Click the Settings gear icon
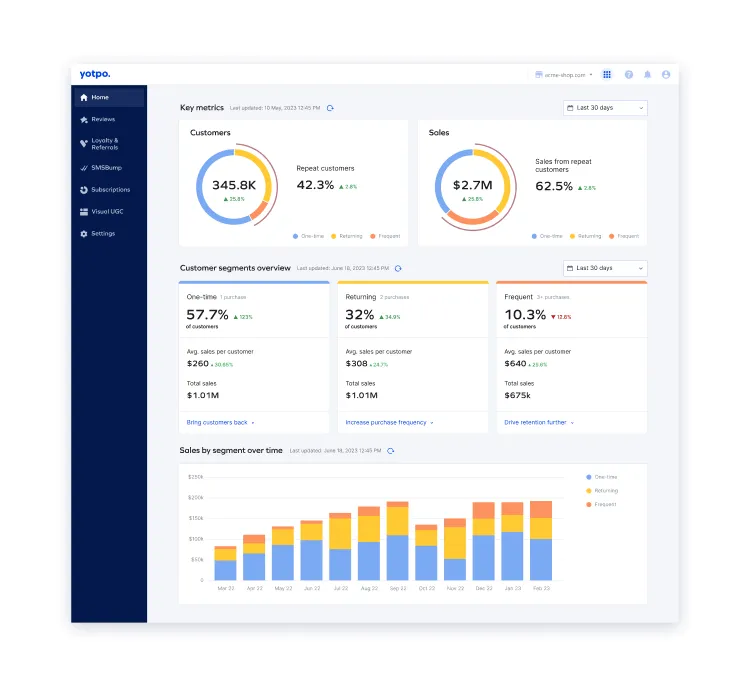Screen dimensions: 750x698 coord(84,233)
